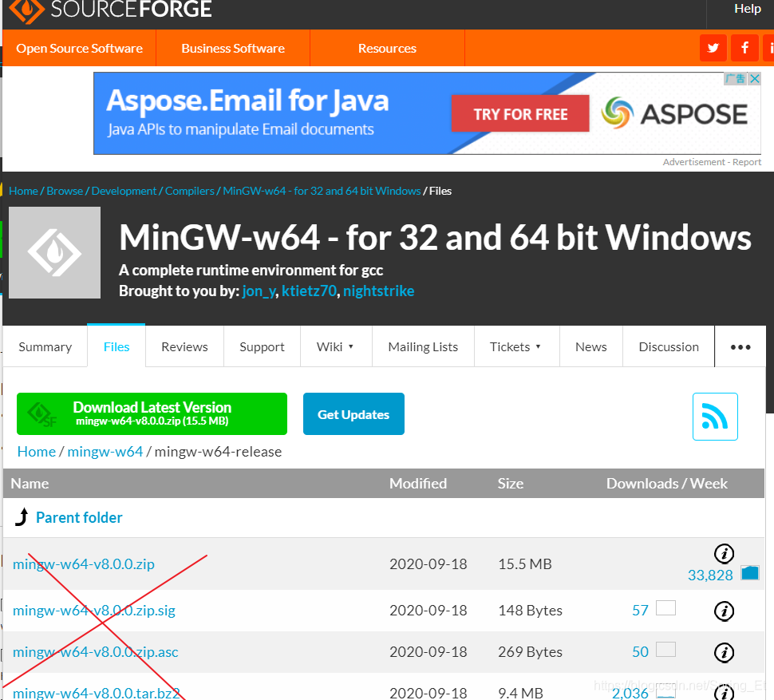Image resolution: width=774 pixels, height=700 pixels.
Task: Click the Browse breadcrumb link
Action: coord(65,191)
